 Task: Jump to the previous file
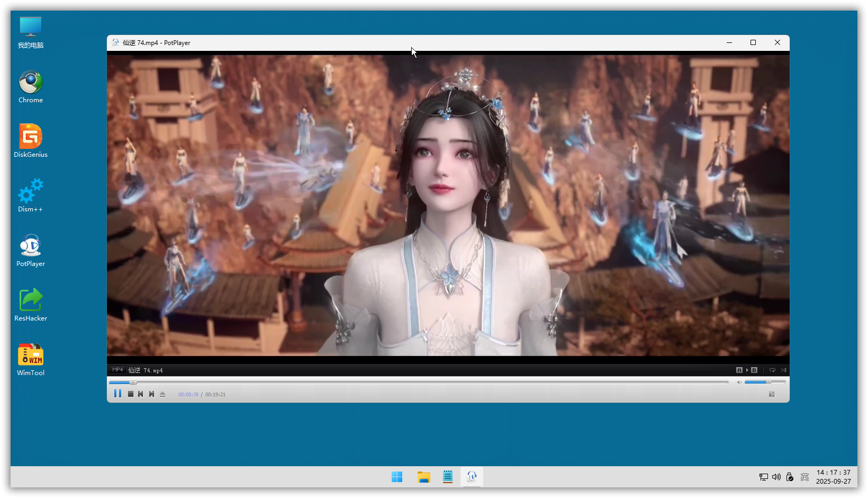click(140, 394)
